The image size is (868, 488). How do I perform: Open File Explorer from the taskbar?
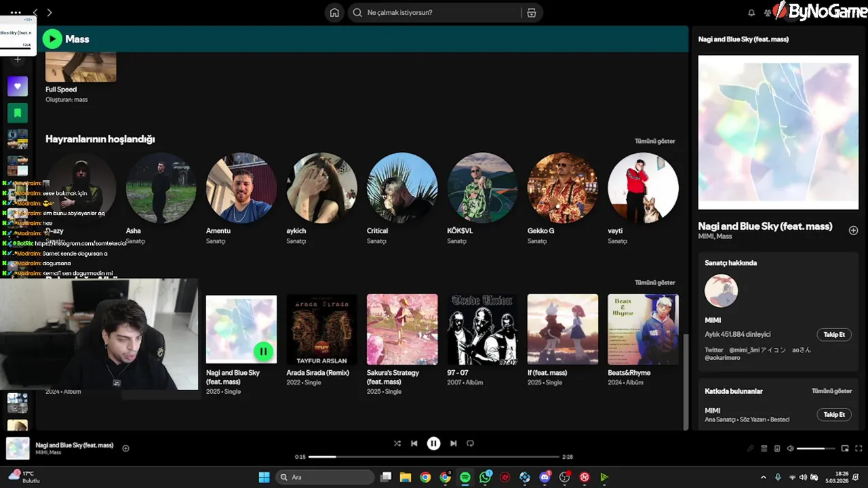pos(406,477)
